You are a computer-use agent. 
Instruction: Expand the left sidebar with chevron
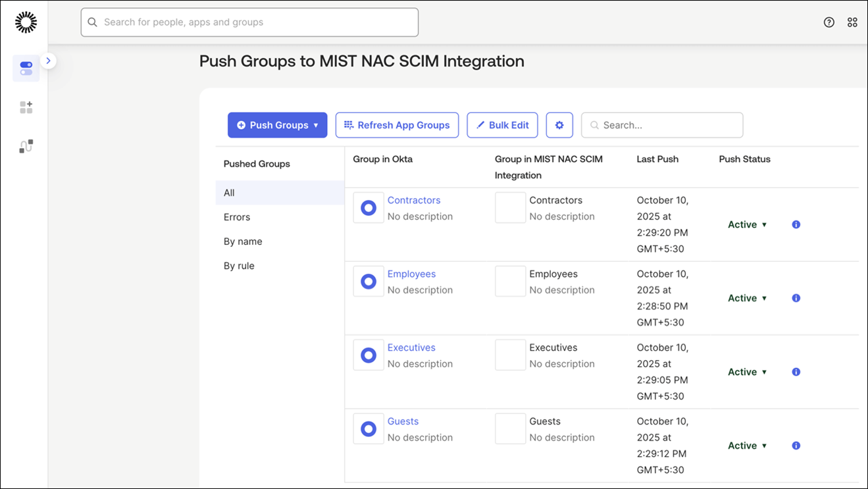48,61
